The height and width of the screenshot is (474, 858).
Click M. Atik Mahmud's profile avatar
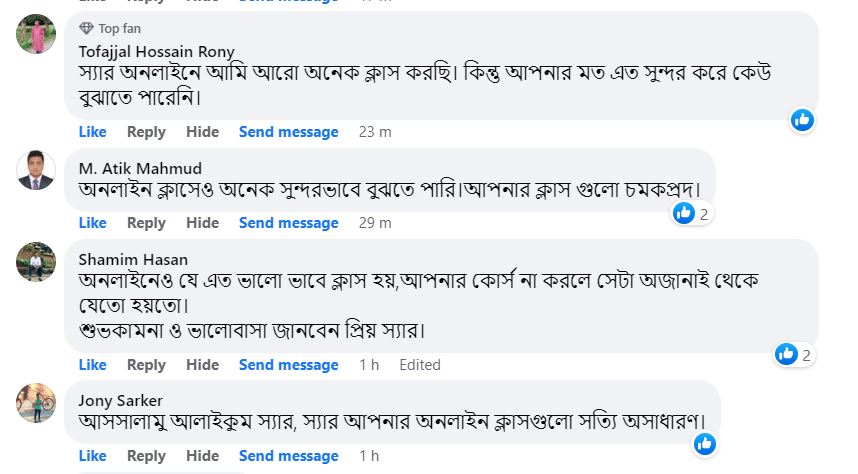(36, 169)
